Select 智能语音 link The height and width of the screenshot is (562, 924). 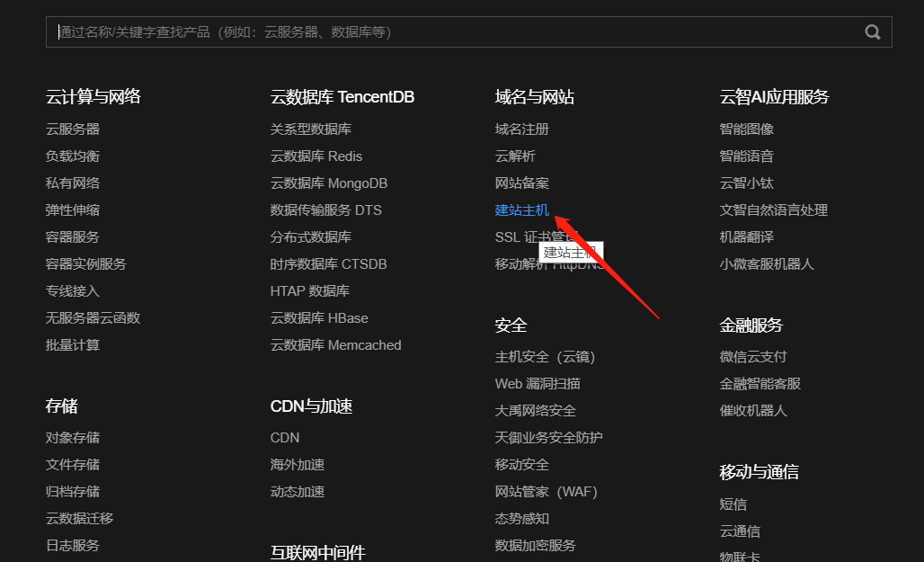(746, 156)
